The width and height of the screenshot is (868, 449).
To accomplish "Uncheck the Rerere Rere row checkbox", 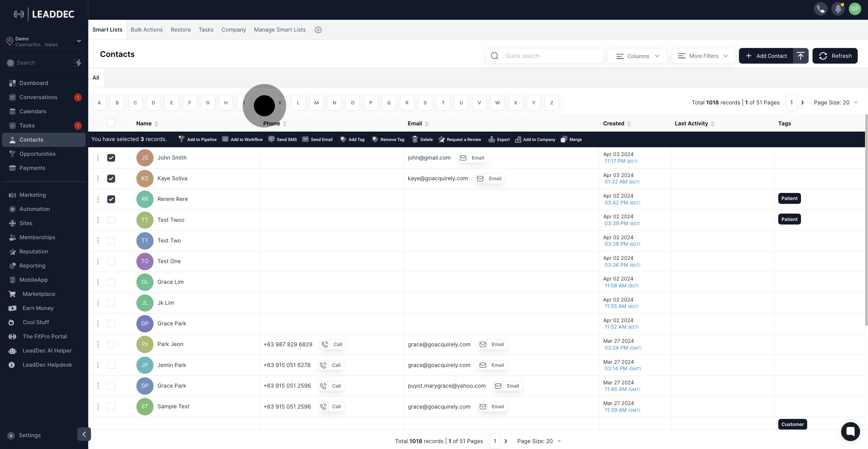I will (111, 199).
